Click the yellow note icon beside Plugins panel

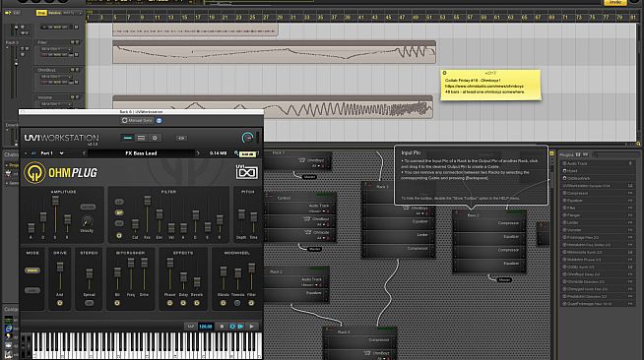tap(552, 152)
